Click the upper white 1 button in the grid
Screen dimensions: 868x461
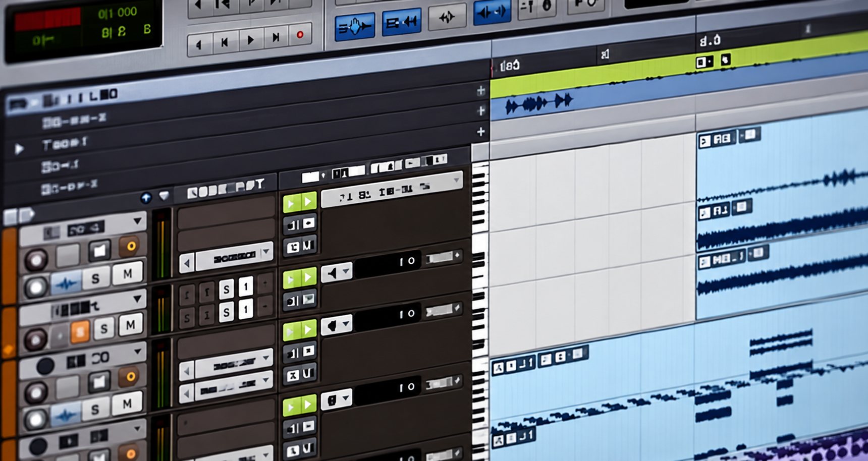pyautogui.click(x=246, y=286)
